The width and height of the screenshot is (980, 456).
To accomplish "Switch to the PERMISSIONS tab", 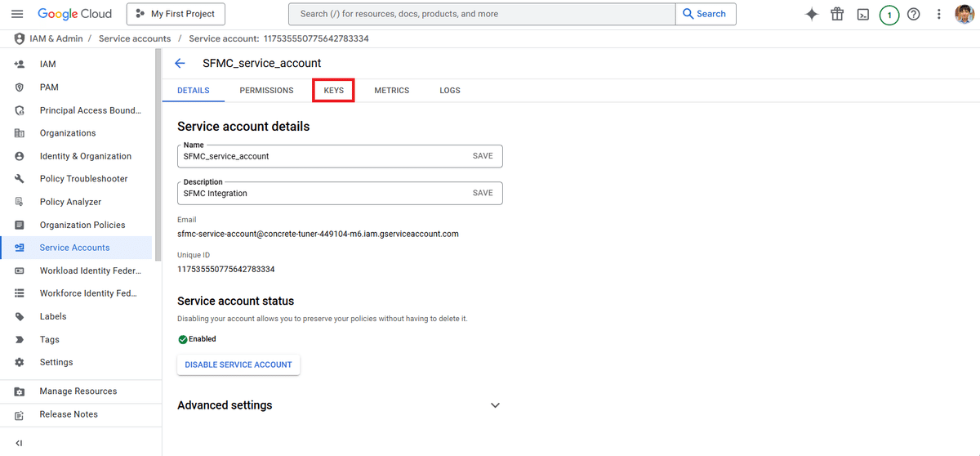I will tap(266, 90).
